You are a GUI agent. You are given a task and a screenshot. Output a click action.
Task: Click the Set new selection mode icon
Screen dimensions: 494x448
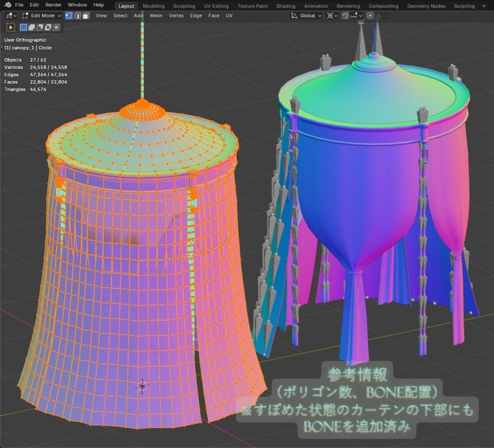(24, 27)
